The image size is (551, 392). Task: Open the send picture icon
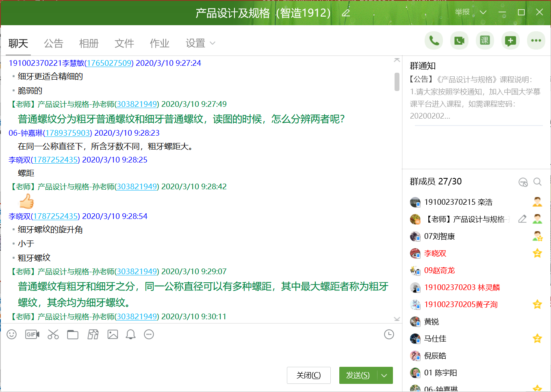click(x=113, y=334)
